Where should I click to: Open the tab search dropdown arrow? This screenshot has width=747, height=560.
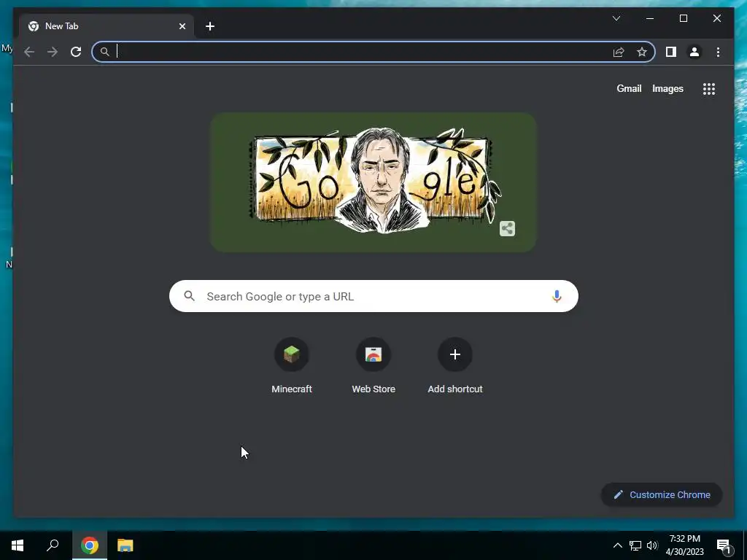pos(616,18)
